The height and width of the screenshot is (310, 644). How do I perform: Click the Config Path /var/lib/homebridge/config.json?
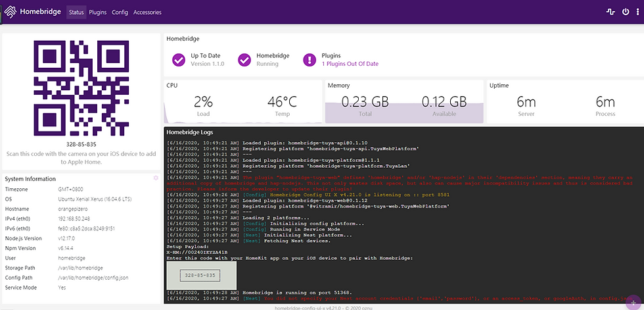93,278
